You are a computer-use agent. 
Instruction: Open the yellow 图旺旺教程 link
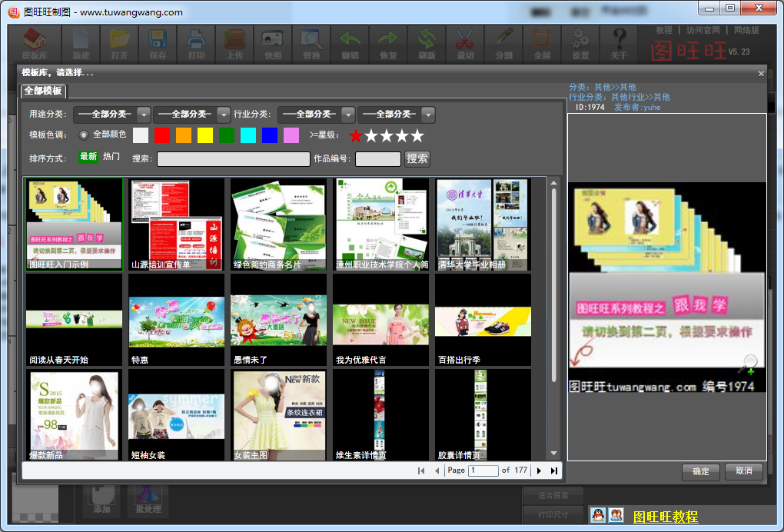tap(666, 517)
